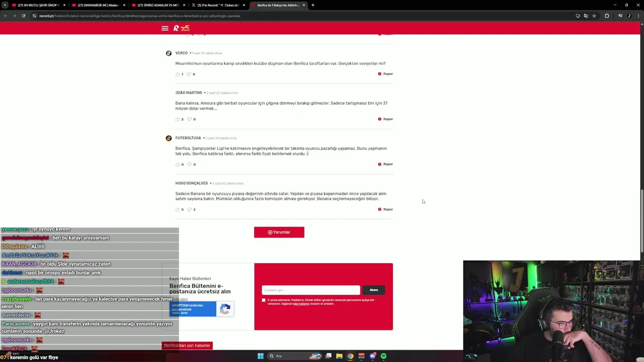Click 'HUGO GONÇALVES' commenter name
The height and width of the screenshot is (362, 644).
point(192,183)
